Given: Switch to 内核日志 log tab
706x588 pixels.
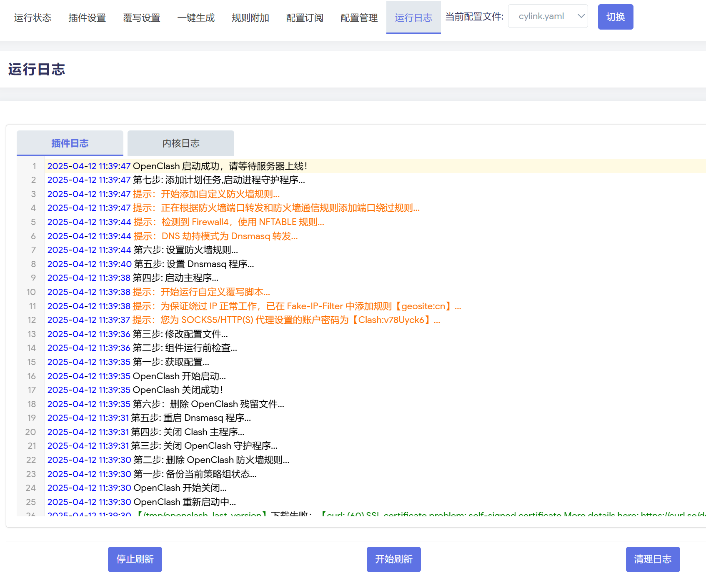Looking at the screenshot, I should 181,143.
